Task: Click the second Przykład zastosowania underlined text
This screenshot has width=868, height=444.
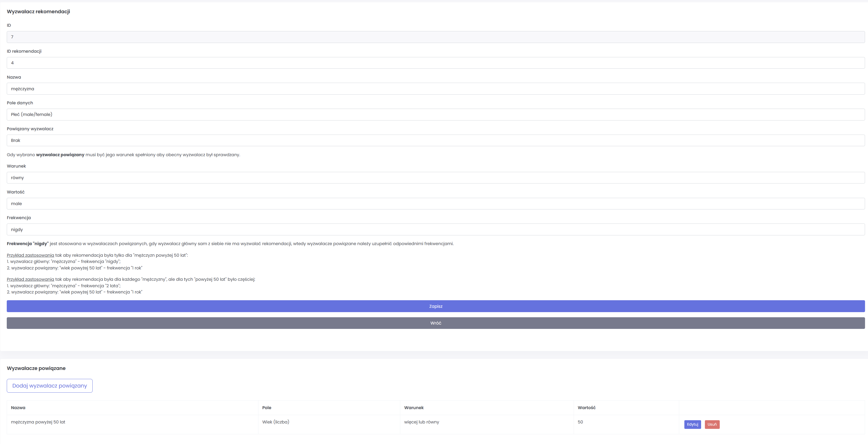Action: pyautogui.click(x=30, y=279)
